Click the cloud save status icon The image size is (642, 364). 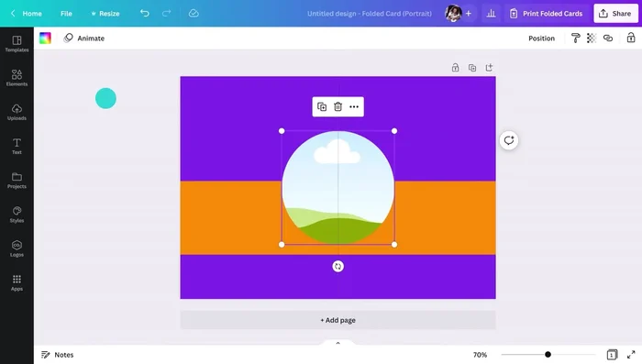point(194,13)
